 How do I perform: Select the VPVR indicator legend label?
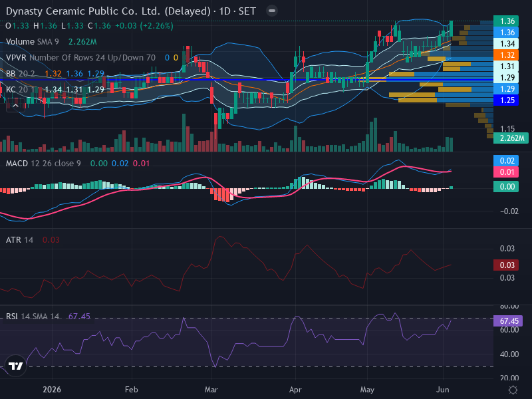80,58
